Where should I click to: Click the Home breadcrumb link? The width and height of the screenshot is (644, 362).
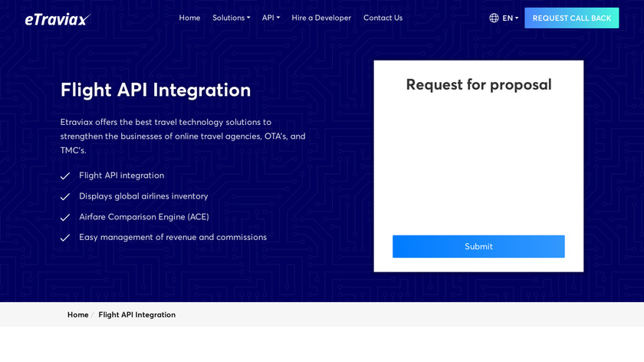tap(77, 314)
